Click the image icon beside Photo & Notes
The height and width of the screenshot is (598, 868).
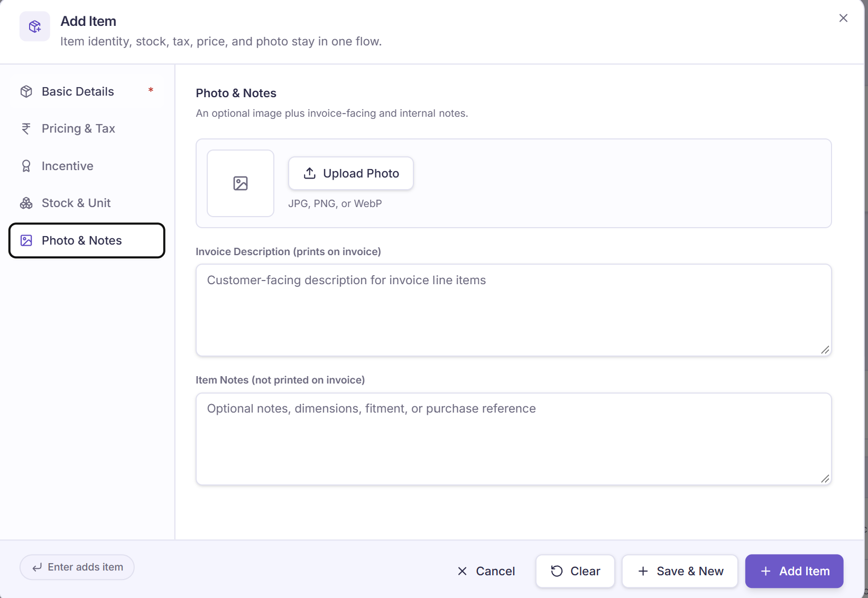pos(26,240)
